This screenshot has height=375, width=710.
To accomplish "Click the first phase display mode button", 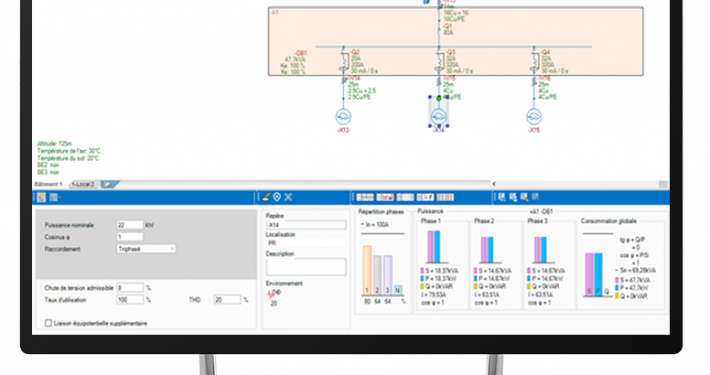I will coord(365,197).
